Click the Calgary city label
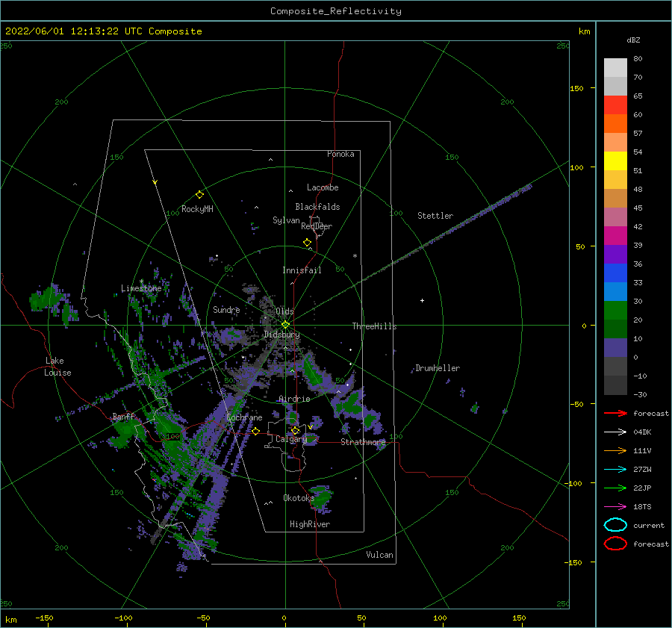672x628 pixels. click(x=291, y=439)
